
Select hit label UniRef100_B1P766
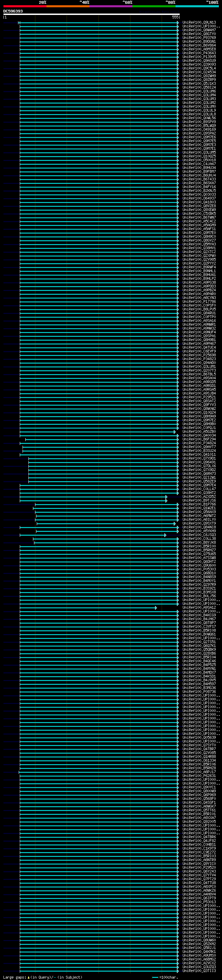click(199, 504)
